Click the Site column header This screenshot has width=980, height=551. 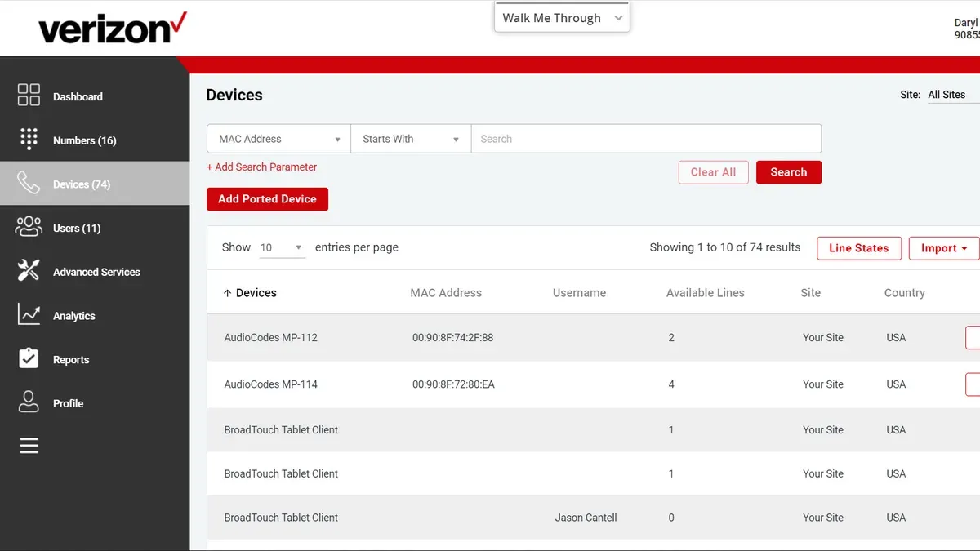click(x=810, y=293)
